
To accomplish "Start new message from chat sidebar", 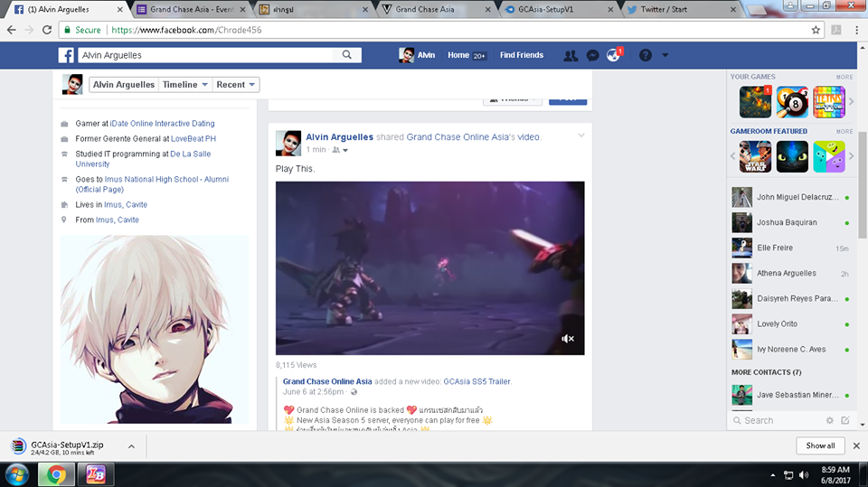I will pyautogui.click(x=845, y=421).
